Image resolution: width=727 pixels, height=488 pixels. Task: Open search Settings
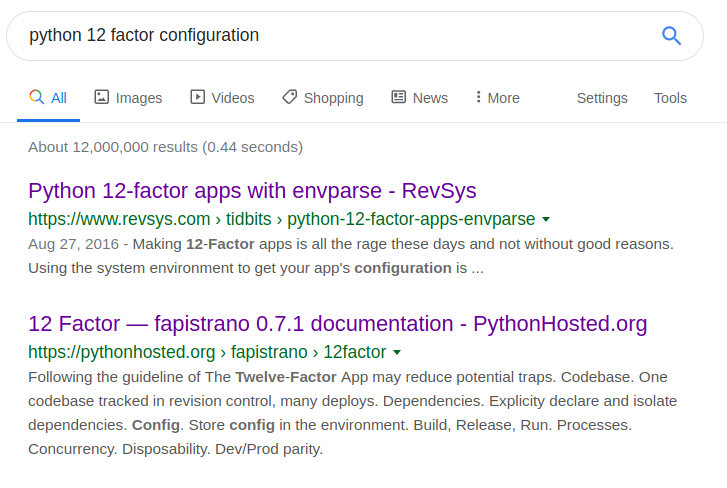pos(602,98)
